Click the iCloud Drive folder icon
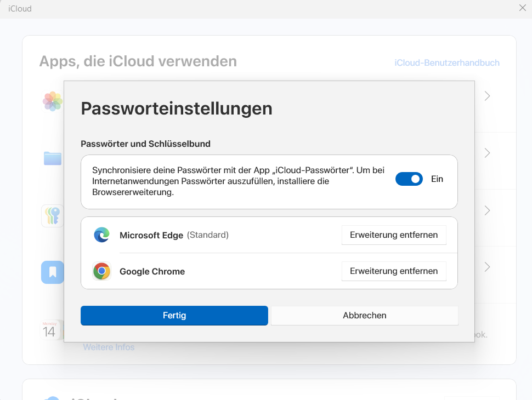 pos(53,158)
